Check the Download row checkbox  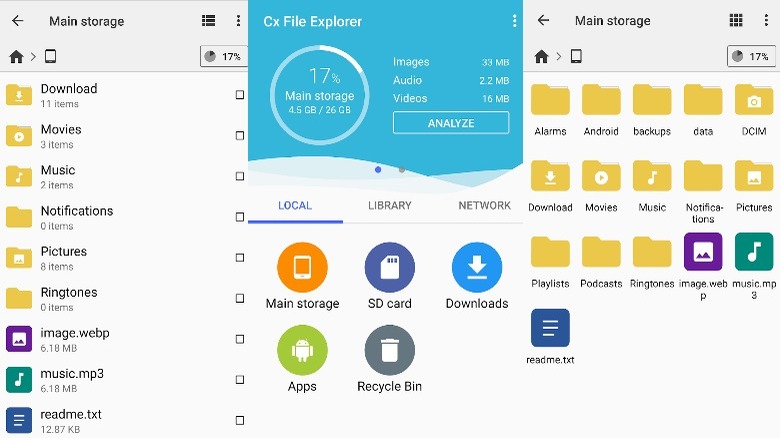[x=240, y=95]
